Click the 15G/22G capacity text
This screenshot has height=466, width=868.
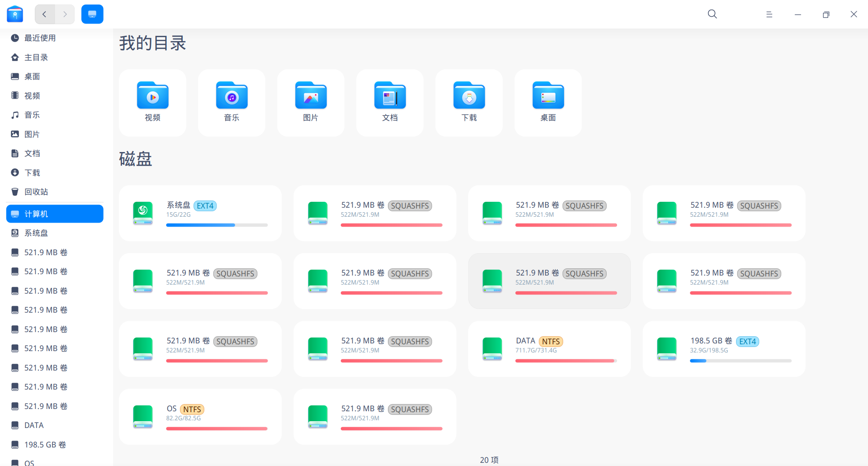click(179, 214)
